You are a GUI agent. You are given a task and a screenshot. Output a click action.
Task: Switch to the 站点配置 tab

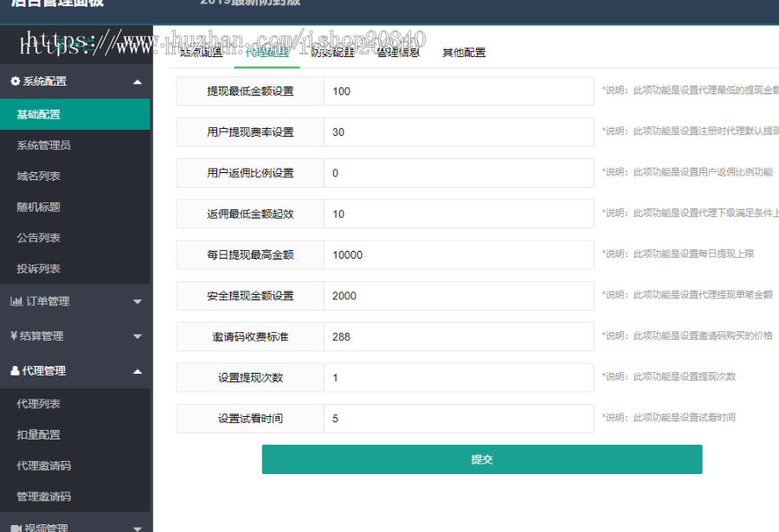click(199, 52)
